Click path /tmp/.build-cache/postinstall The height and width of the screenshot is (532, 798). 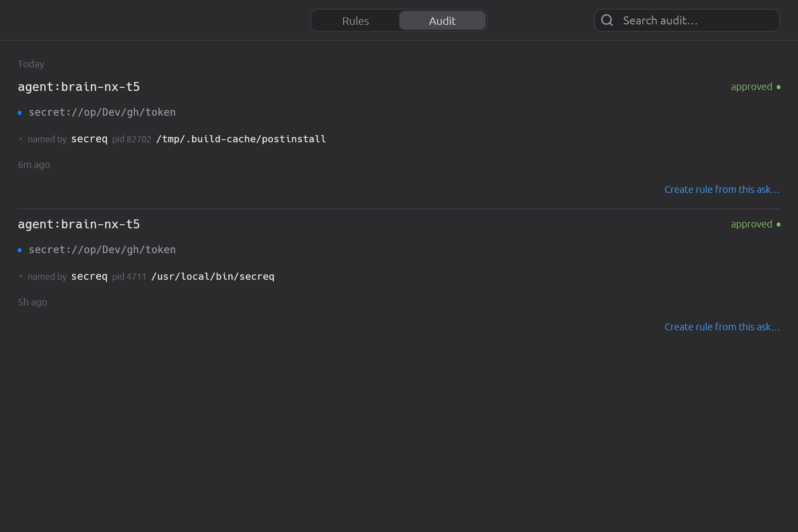(x=241, y=139)
